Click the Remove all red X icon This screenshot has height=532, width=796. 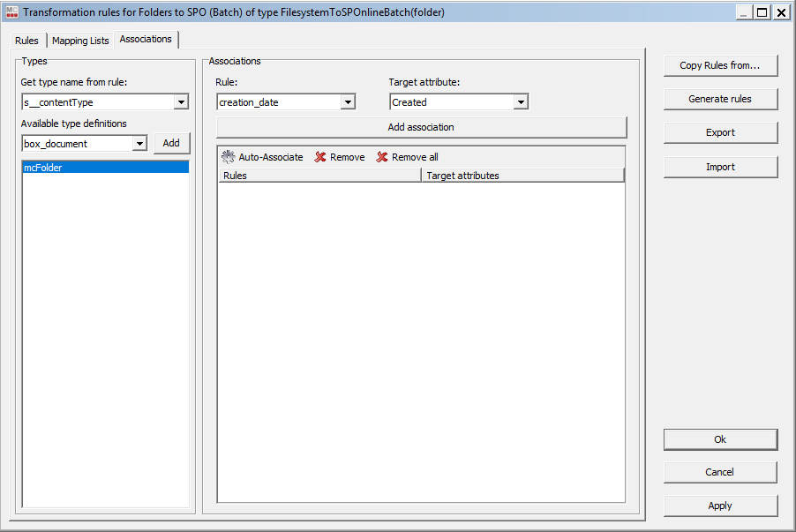click(382, 157)
